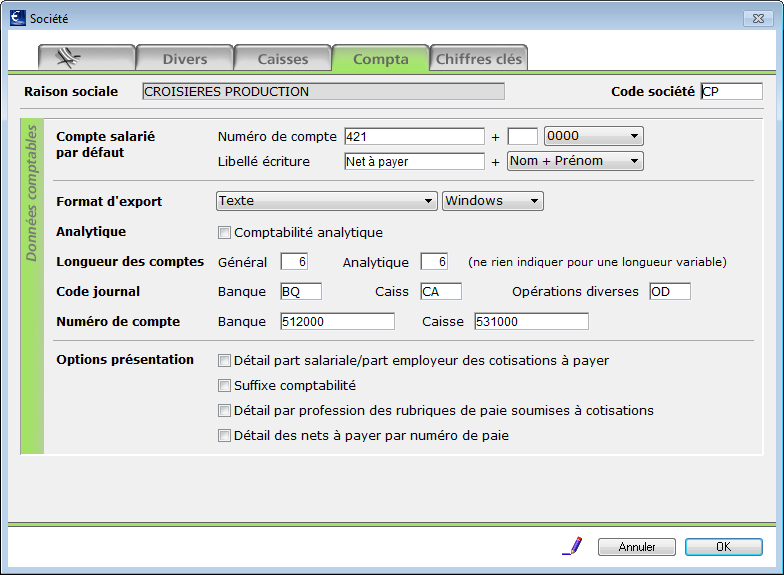Viewport: 784px width, 575px height.
Task: Click the first tab with the dragonfly icon
Action: 85,58
